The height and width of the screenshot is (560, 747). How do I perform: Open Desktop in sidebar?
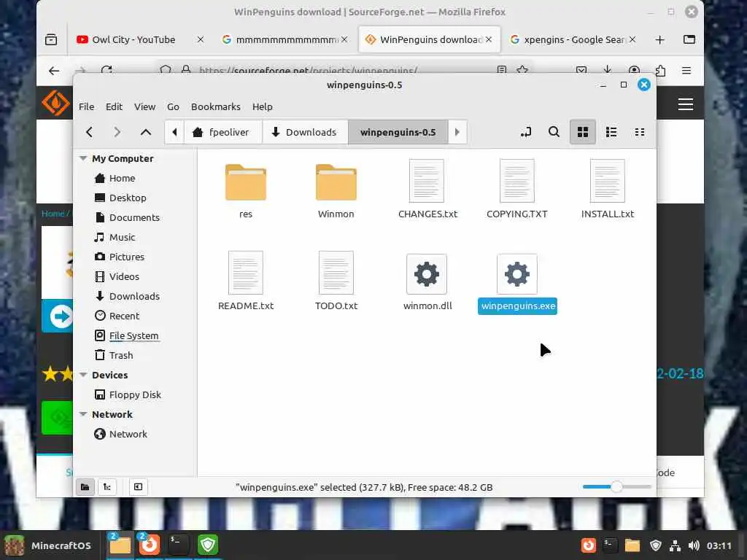(x=128, y=198)
